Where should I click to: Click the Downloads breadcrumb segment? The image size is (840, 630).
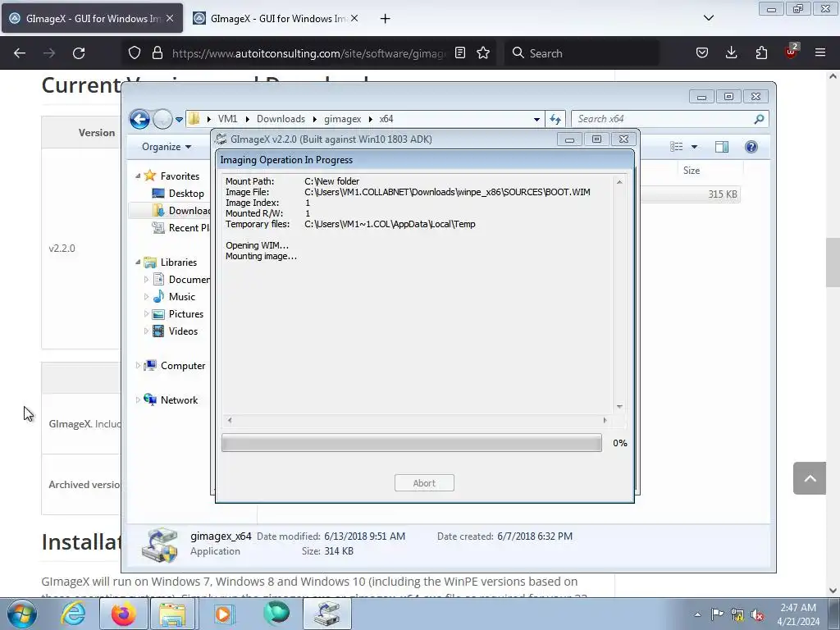pos(281,119)
